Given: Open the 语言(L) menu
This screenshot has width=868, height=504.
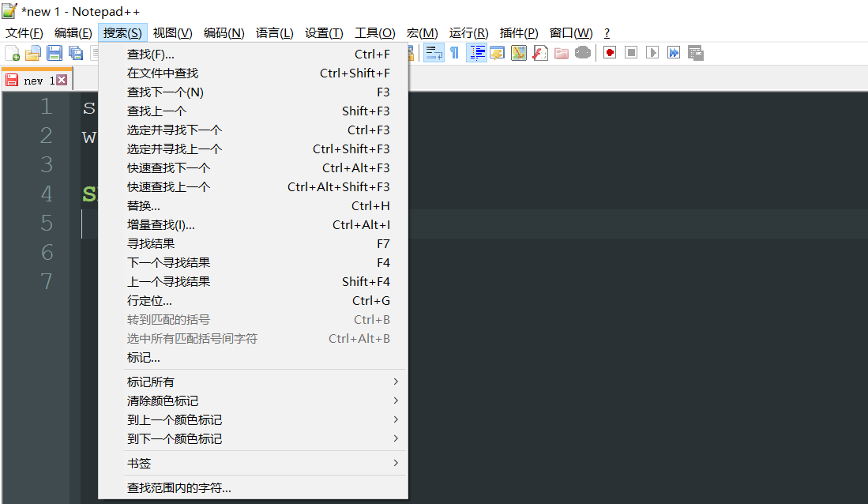Looking at the screenshot, I should (x=275, y=33).
